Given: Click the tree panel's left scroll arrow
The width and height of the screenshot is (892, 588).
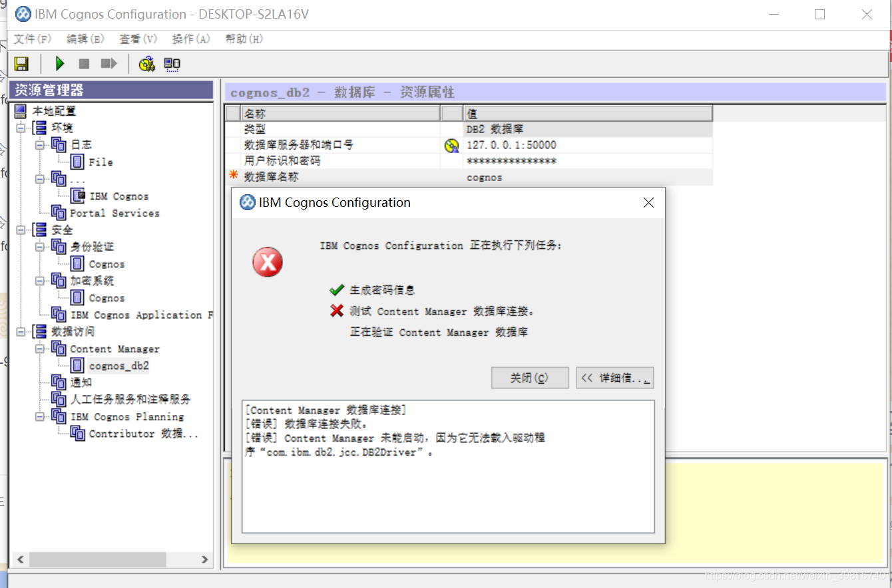Looking at the screenshot, I should tap(20, 560).
